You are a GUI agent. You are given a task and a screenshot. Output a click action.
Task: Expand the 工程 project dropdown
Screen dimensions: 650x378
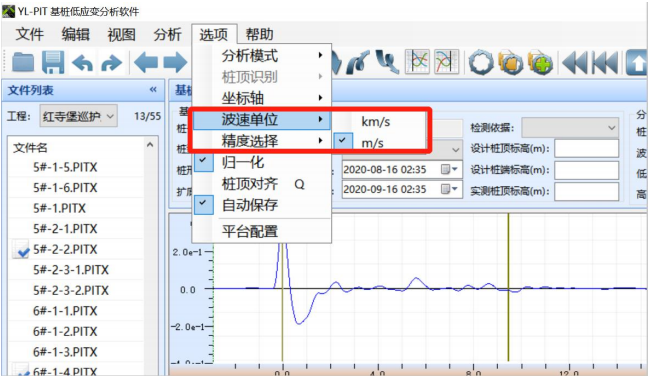(x=79, y=116)
